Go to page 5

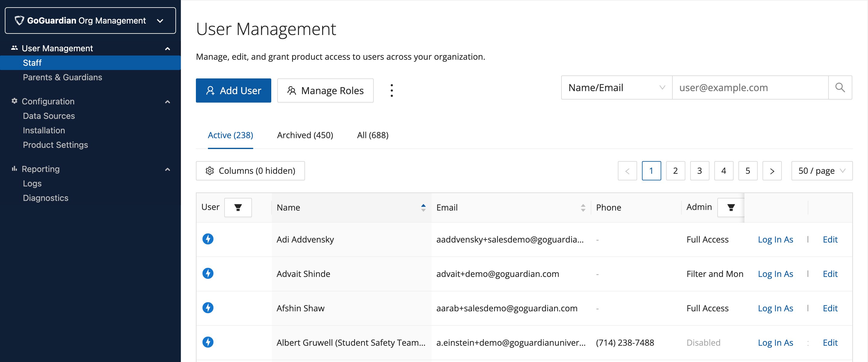tap(748, 171)
